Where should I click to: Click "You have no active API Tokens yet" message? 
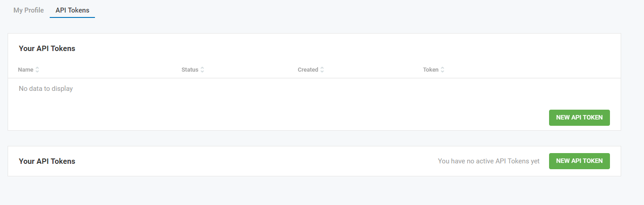[489, 161]
